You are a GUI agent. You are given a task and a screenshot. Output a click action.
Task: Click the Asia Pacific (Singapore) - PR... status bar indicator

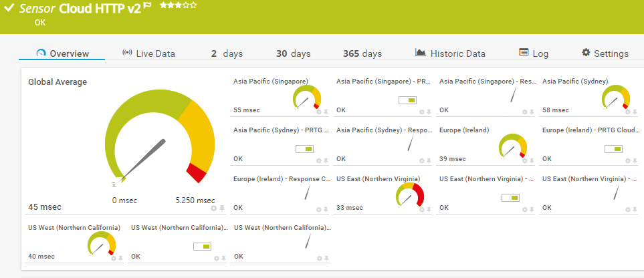coord(407,100)
